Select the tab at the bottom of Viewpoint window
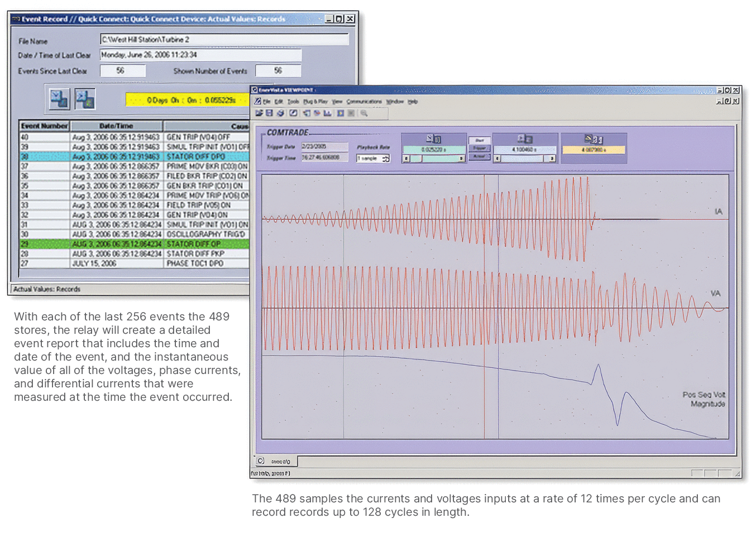Screen dimensions: 756x537 point(276,461)
